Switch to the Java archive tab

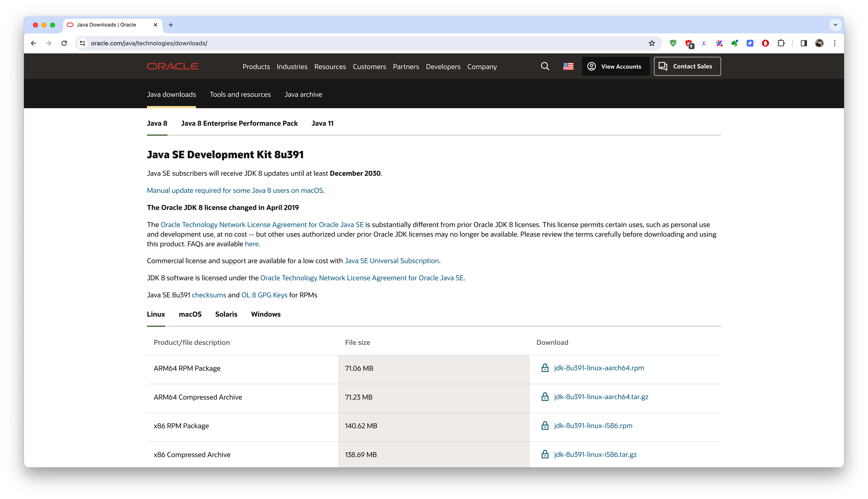coord(303,94)
